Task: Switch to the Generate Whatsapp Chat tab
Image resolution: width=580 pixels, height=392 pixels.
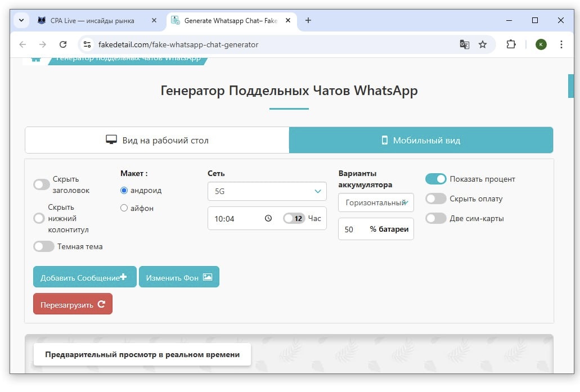Action: 231,21
